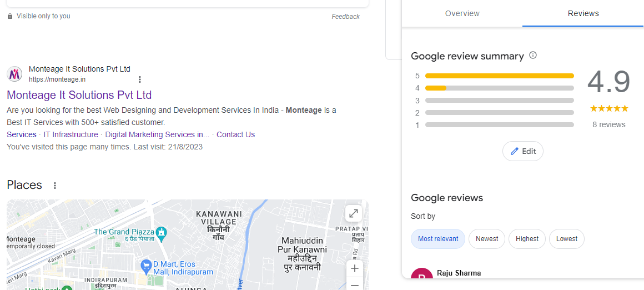
Task: Click the https://monteage.in URL text
Action: (x=57, y=79)
